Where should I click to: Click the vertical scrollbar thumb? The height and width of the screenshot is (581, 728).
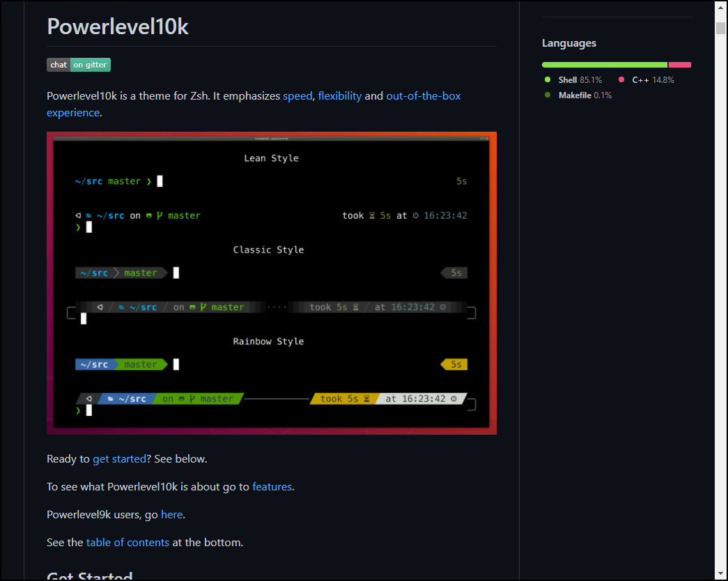(x=720, y=28)
